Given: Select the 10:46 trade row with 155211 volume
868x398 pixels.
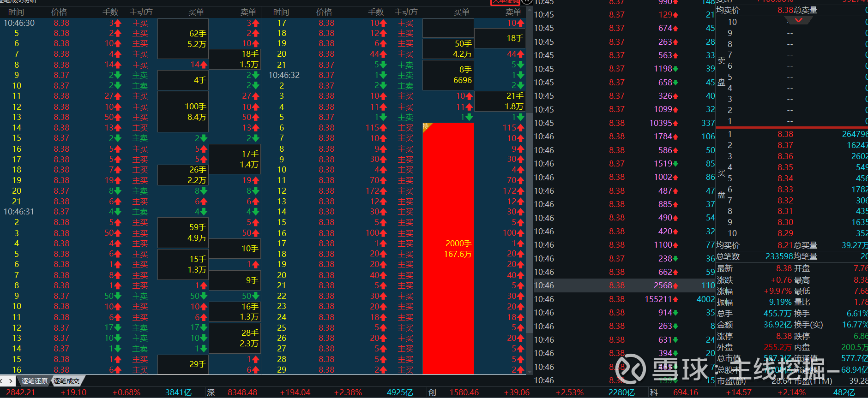Looking at the screenshot, I should [624, 299].
